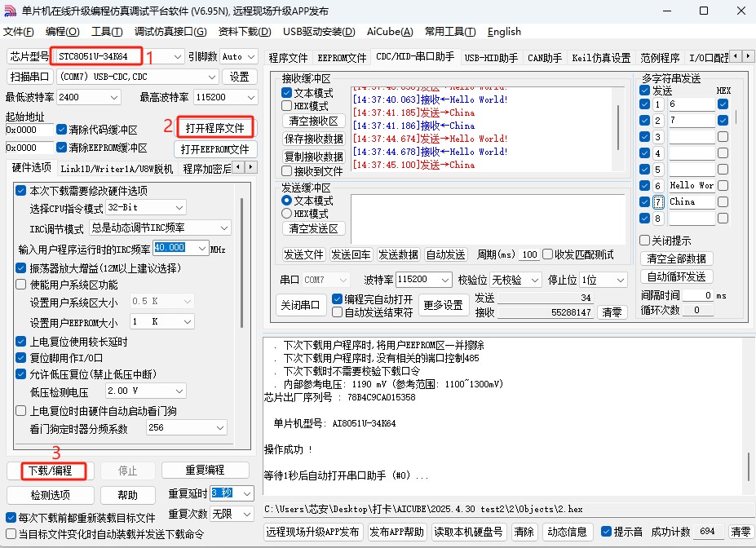This screenshot has width=756, height=548.
Task: Open the AiCube(A) menu
Action: click(390, 32)
